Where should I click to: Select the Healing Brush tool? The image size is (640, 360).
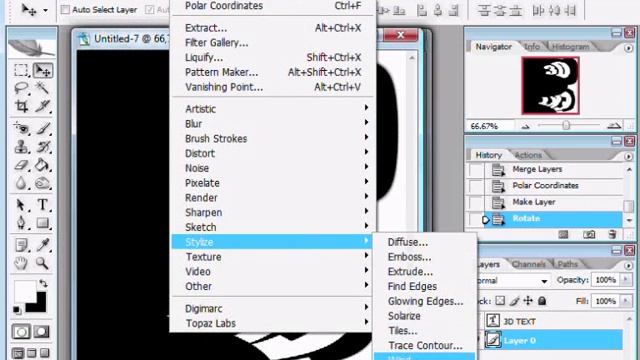(21, 128)
